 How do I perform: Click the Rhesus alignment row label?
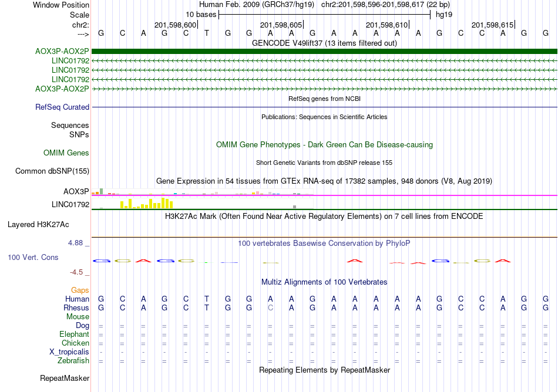pos(76,307)
